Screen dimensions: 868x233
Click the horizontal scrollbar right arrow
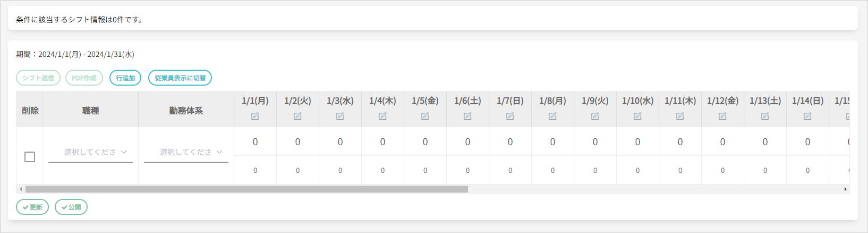pyautogui.click(x=845, y=189)
